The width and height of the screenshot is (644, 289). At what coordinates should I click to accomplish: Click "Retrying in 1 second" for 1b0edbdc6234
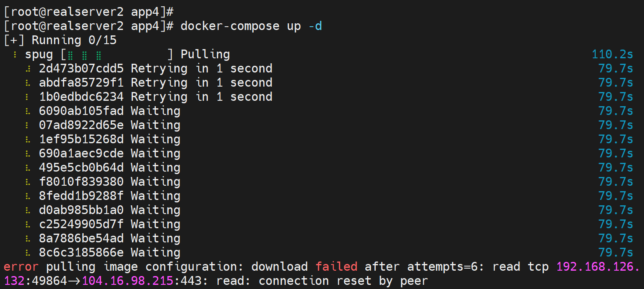202,97
